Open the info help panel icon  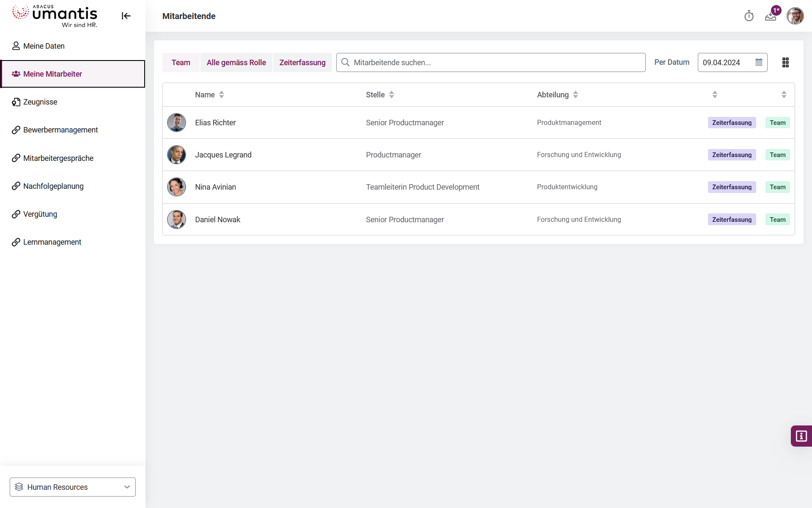801,436
